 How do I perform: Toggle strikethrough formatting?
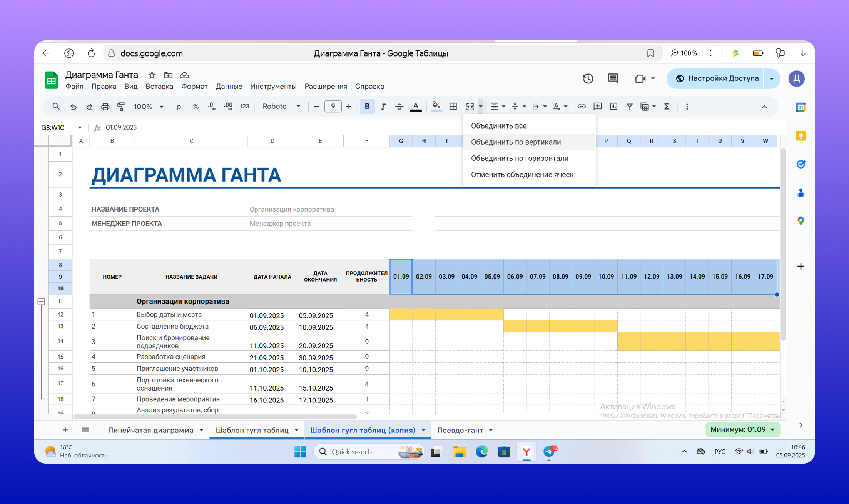[x=399, y=107]
